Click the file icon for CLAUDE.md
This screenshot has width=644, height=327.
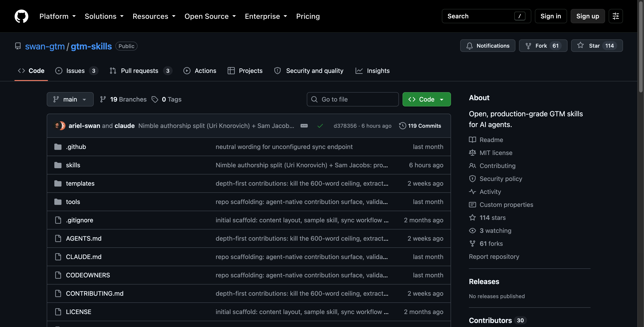coord(58,257)
